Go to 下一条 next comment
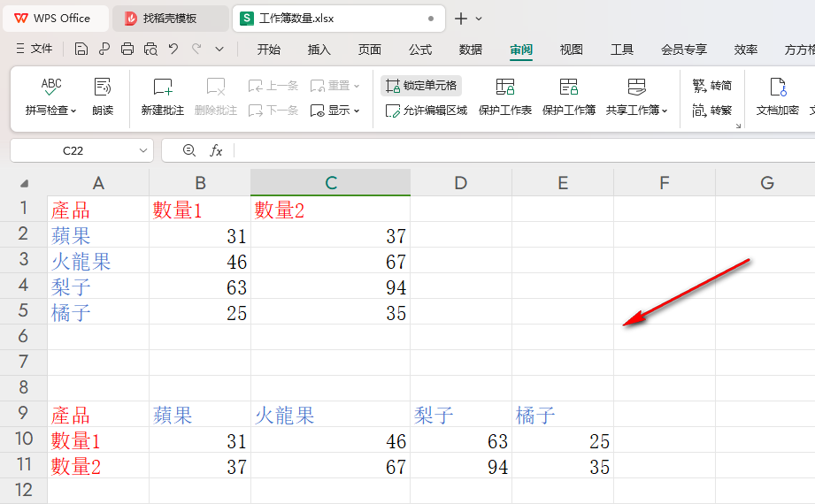Screen dimensions: 815x504 click(x=273, y=111)
